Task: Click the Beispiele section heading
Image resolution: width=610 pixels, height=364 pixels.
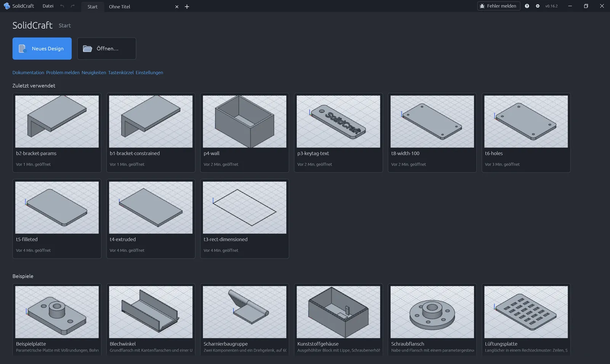Action: click(23, 276)
